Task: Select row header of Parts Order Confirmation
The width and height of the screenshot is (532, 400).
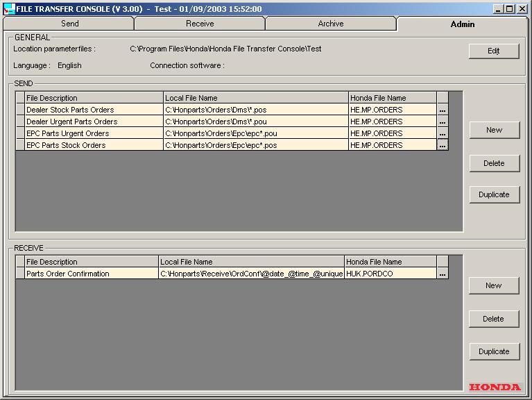Action: tap(20, 274)
